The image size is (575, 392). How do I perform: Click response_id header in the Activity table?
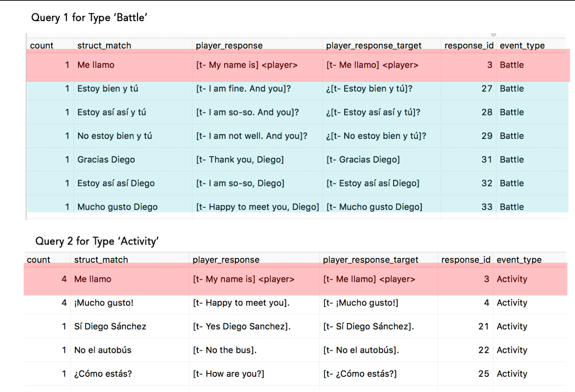tap(466, 260)
